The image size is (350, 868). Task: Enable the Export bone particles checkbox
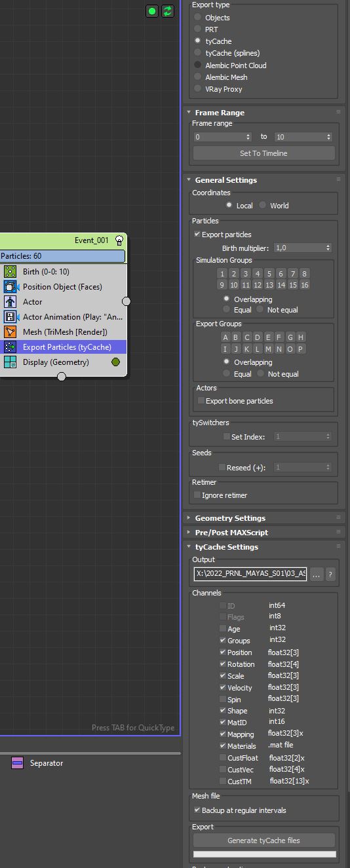coord(201,401)
